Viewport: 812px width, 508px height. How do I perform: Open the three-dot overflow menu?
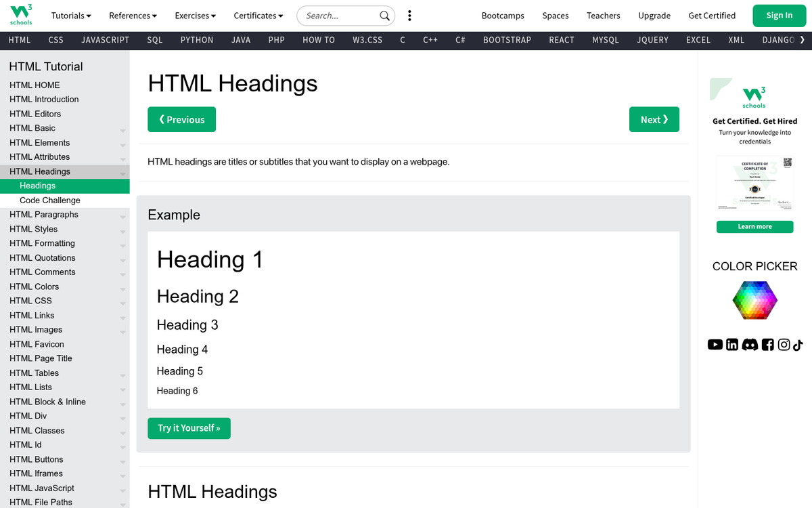tap(409, 15)
